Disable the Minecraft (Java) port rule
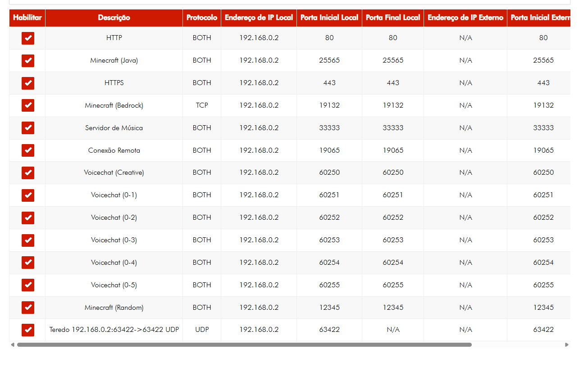This screenshot has width=588, height=367. point(28,61)
